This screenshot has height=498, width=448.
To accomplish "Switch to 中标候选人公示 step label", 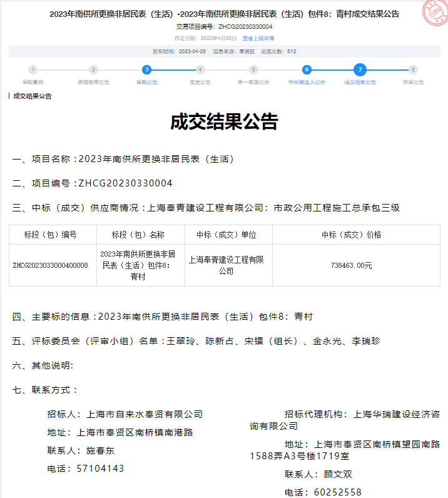I will [307, 83].
